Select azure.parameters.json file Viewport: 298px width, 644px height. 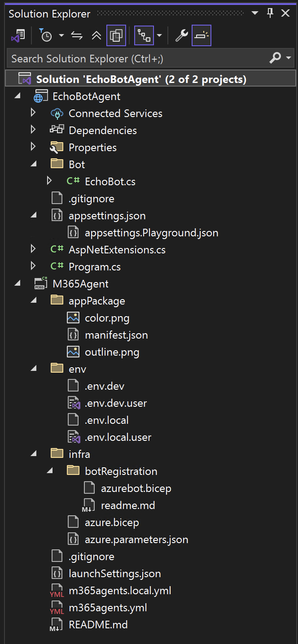pyautogui.click(x=136, y=540)
